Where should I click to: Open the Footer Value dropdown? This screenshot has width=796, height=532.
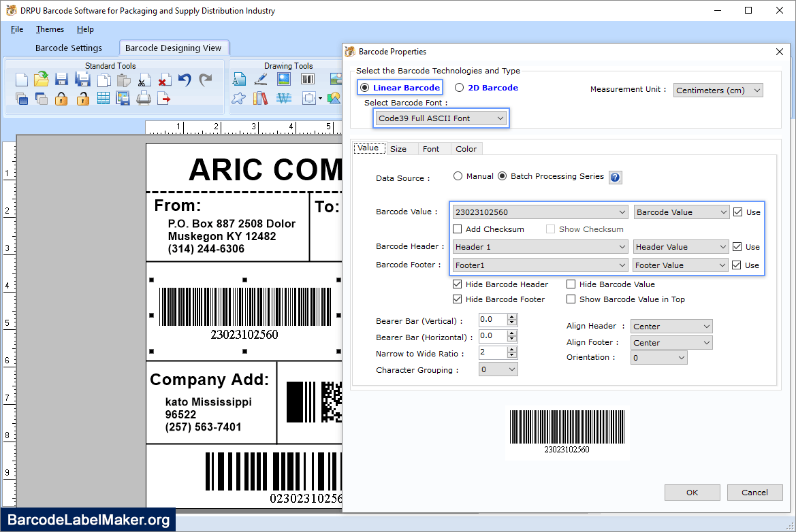click(x=680, y=265)
